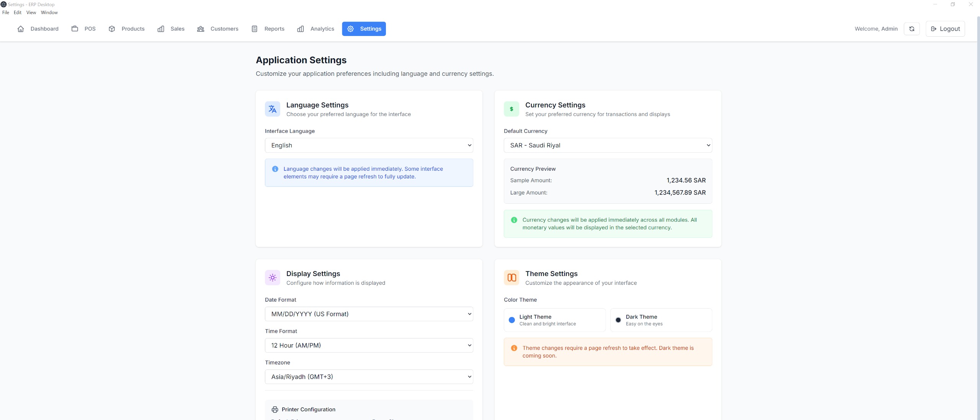
Task: Click the POS briefcase icon
Action: (x=75, y=29)
